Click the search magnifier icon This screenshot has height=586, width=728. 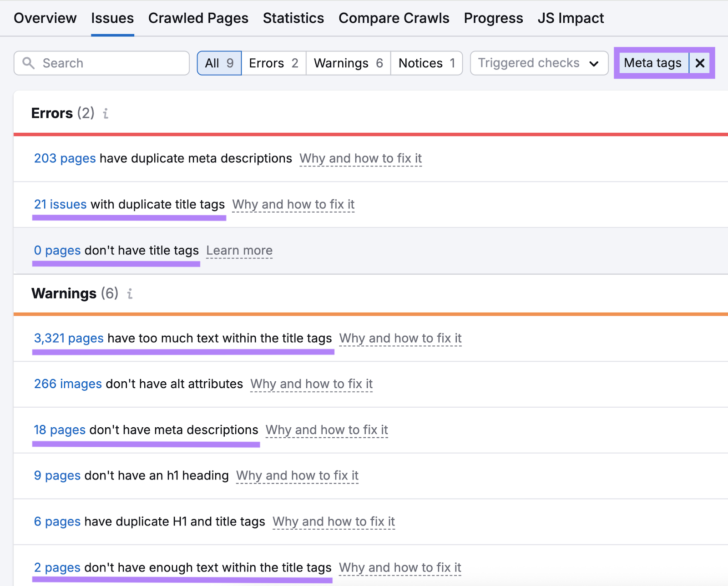point(28,63)
